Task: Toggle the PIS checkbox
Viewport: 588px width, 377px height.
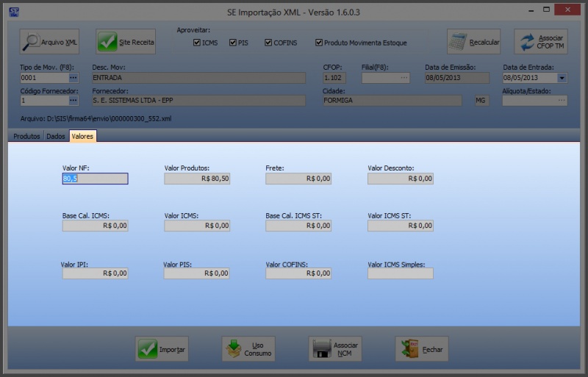Action: [233, 43]
